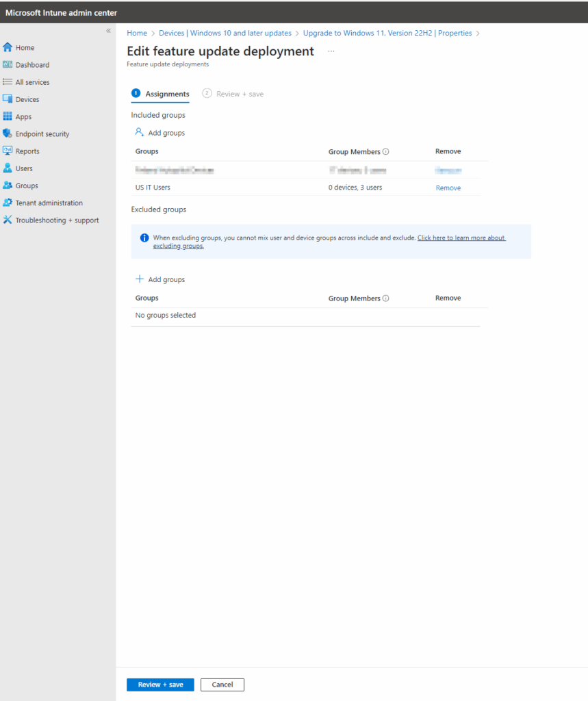Collapse the navigation pane with the chevron
The width and height of the screenshot is (588, 701).
point(107,30)
